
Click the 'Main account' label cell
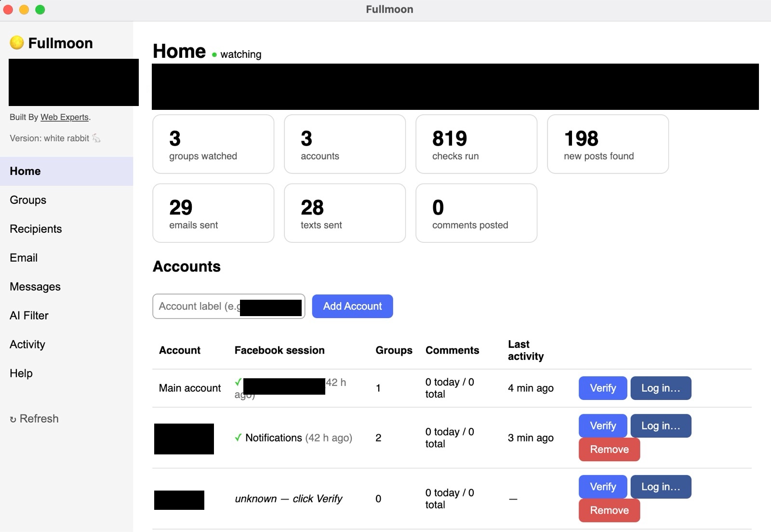[x=190, y=388]
